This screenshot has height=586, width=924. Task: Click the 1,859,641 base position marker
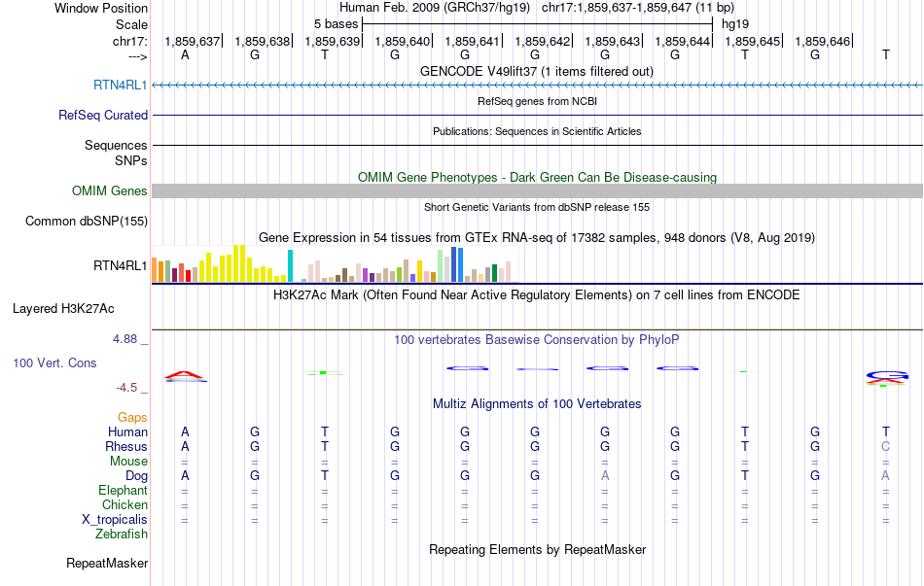click(473, 41)
